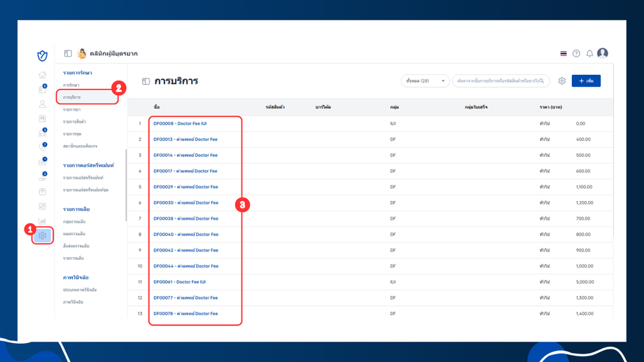Open the package box icon in the sidebar
The image size is (644, 362).
click(42, 192)
